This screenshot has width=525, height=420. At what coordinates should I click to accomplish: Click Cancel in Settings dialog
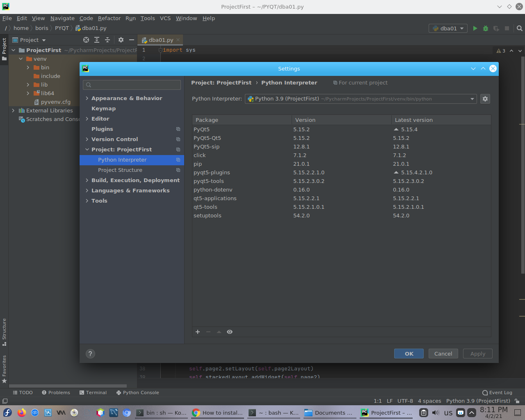(x=443, y=354)
